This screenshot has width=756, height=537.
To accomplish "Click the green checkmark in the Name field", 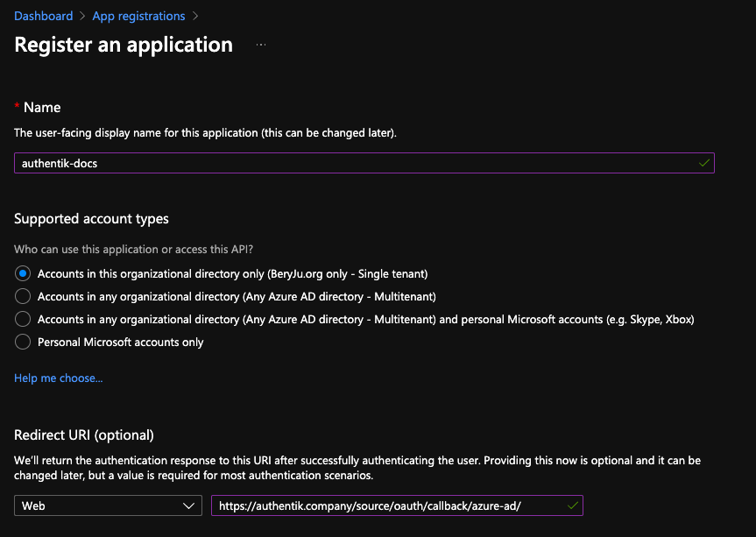I will [704, 163].
